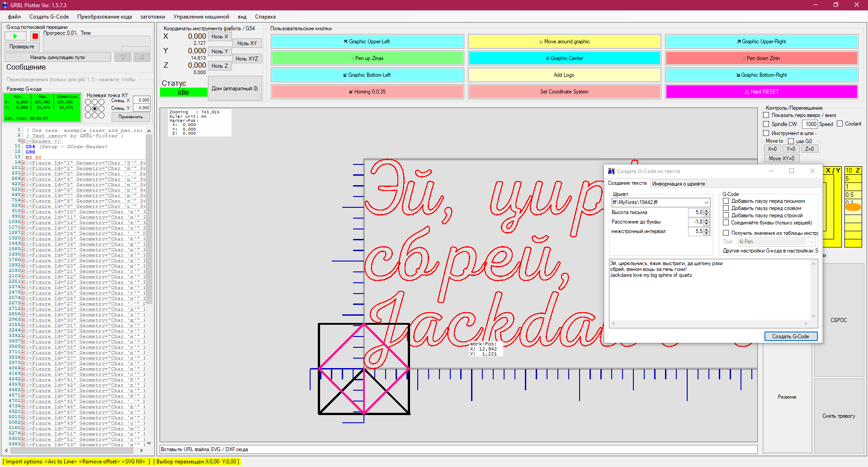Click the 'Создать G-Code' dialog button

tap(790, 336)
